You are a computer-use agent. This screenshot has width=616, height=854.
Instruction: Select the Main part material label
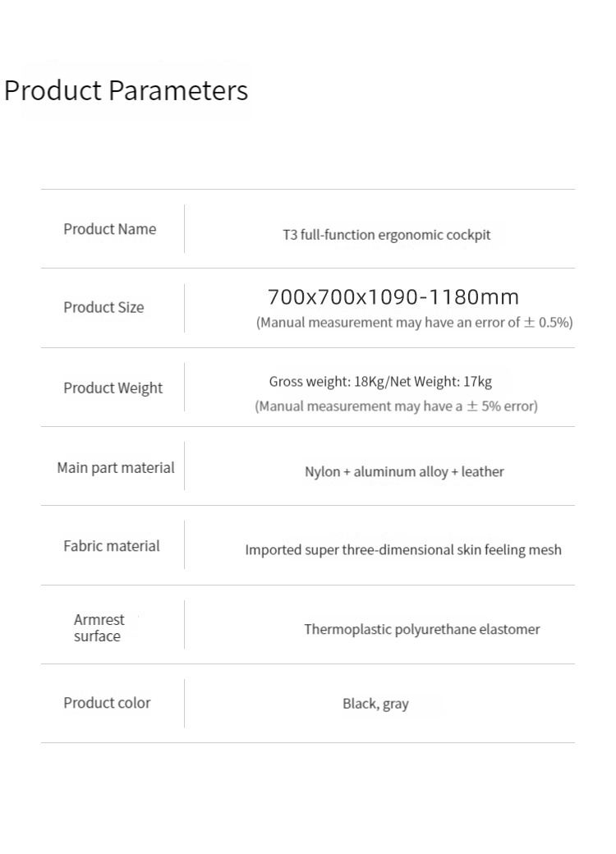coord(116,467)
